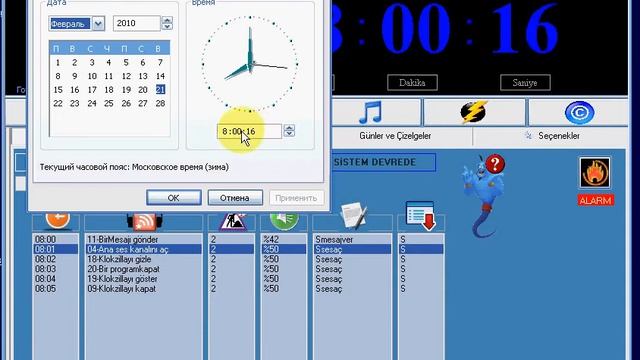Viewport: 640px width, 360px height.
Task: Select the 19-Klokzillayı göster entry
Action: tap(143, 279)
